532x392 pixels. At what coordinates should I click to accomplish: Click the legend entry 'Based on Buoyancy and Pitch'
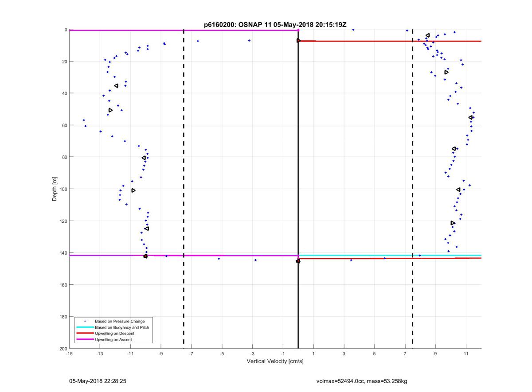click(122, 327)
